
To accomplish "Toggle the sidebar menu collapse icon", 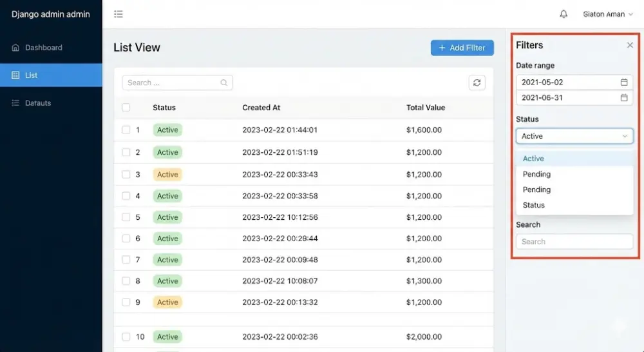I will coord(118,14).
